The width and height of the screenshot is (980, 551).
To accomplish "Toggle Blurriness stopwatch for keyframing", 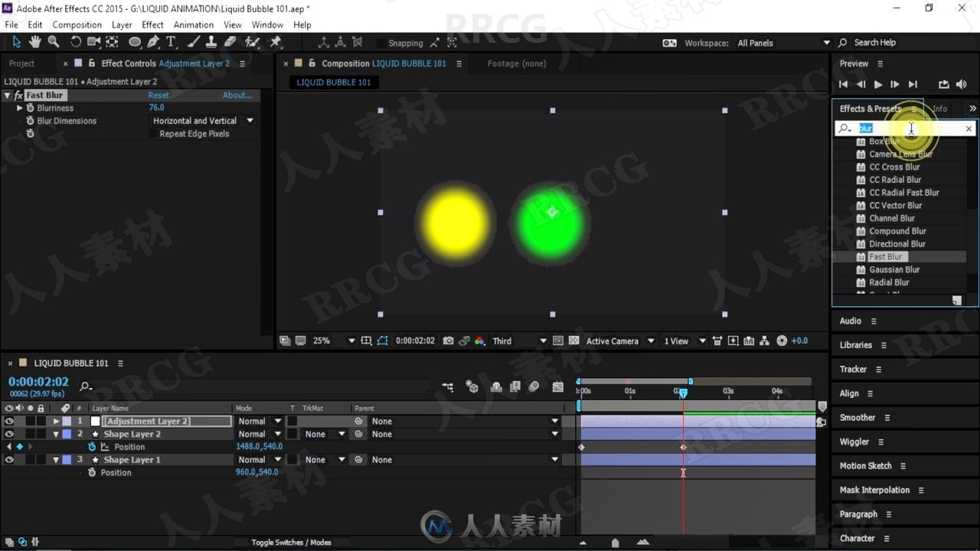I will coord(30,108).
